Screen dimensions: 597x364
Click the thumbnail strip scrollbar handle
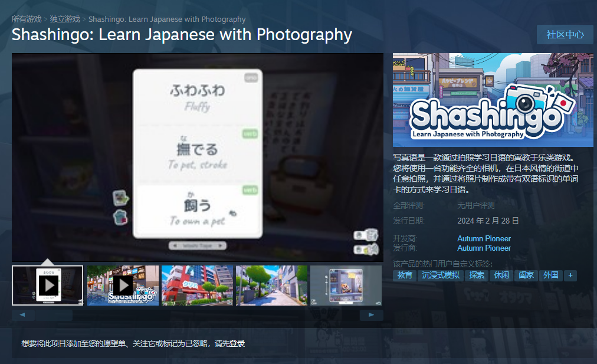(54, 315)
